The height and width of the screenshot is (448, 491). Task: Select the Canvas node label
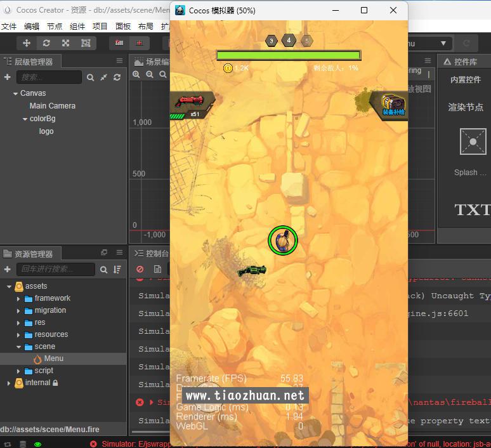point(33,93)
